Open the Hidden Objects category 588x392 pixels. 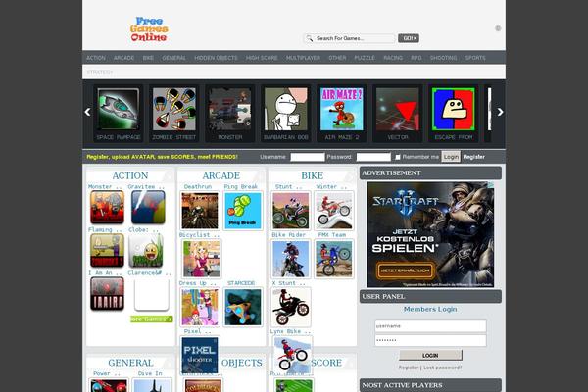[x=216, y=58]
